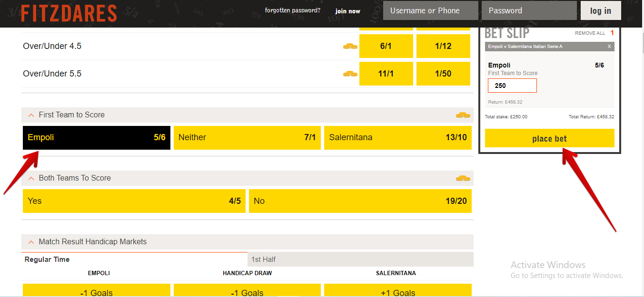Switch to the Regular Time tab

(134, 259)
